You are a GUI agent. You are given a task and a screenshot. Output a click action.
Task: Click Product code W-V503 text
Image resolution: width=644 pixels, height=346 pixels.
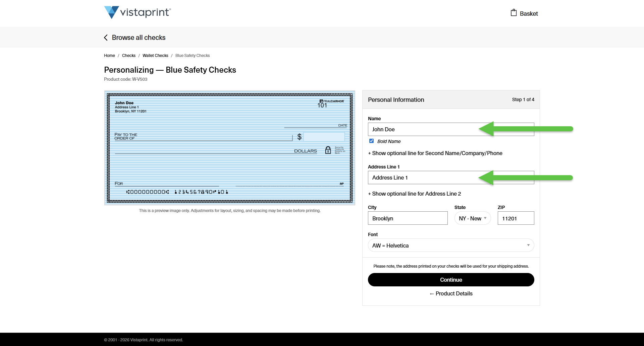click(125, 79)
